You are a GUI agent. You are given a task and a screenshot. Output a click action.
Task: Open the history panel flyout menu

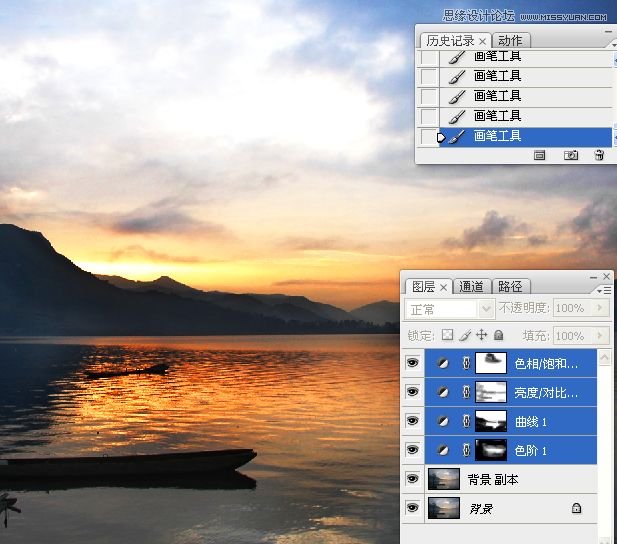613,45
